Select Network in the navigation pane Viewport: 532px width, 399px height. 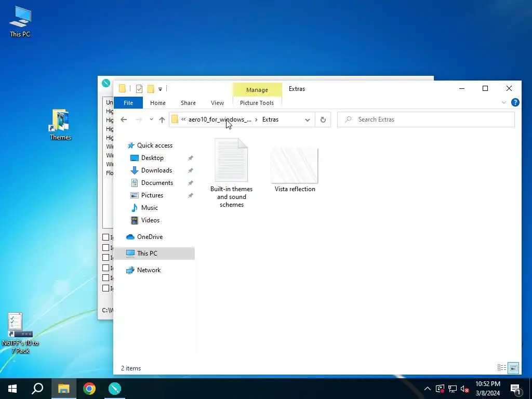(x=149, y=270)
